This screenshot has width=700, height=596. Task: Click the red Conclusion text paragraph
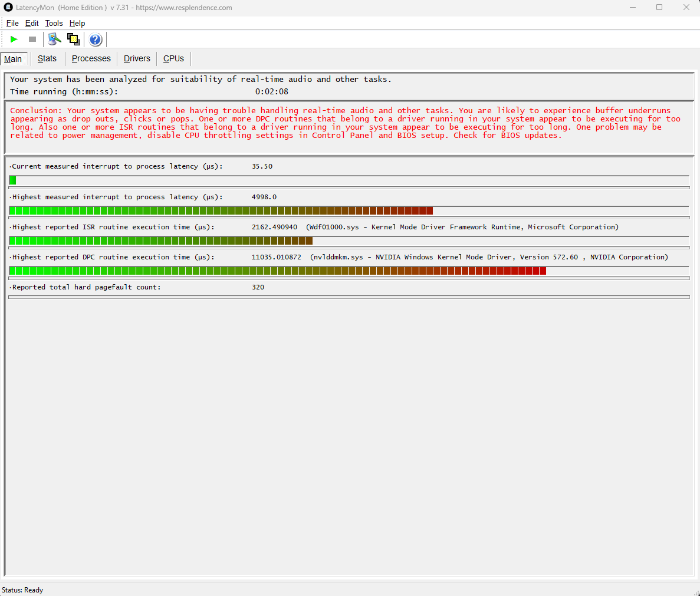tap(344, 123)
